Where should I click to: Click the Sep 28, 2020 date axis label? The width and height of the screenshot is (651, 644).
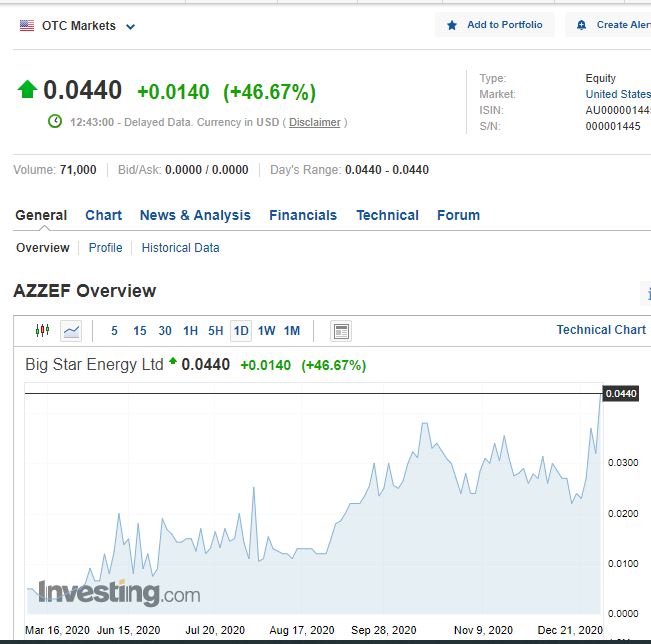coord(384,630)
